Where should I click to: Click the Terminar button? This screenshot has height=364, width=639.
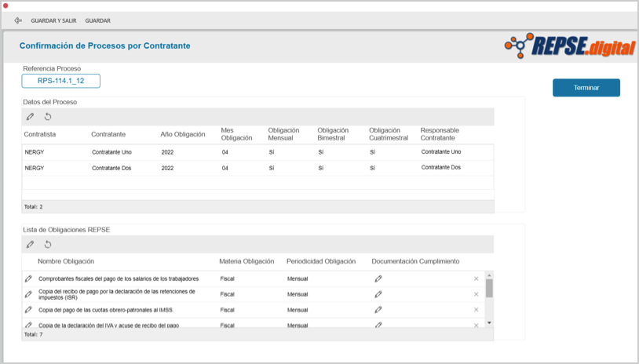pos(586,88)
